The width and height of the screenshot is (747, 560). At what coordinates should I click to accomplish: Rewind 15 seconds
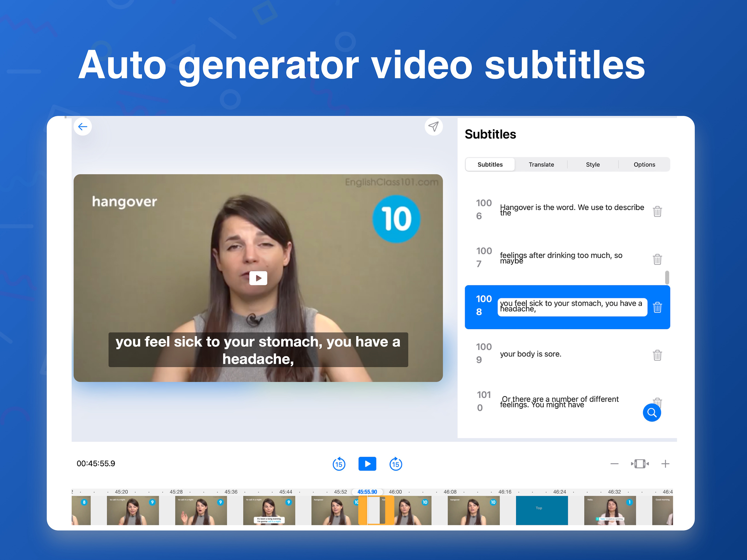tap(339, 464)
